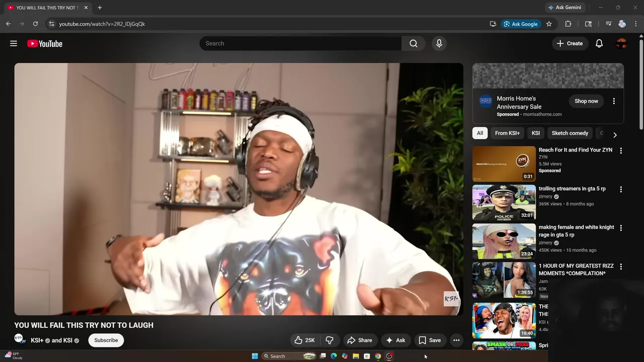Open ZYN sponsored video thumbnail

[x=504, y=164]
